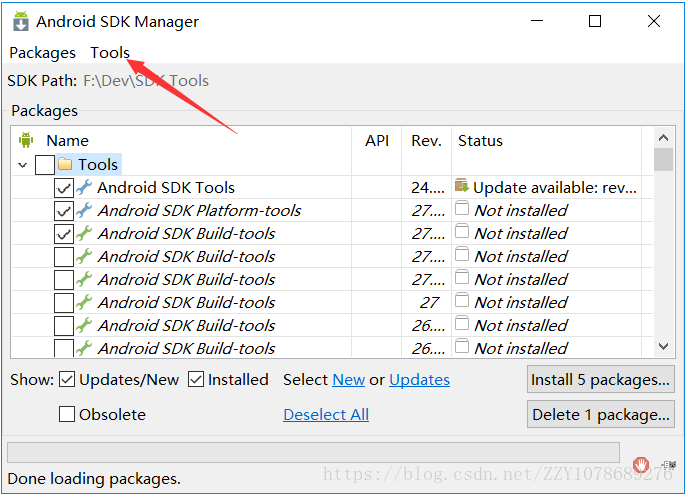Uncheck Android SDK Platform-tools checkbox

(x=64, y=211)
